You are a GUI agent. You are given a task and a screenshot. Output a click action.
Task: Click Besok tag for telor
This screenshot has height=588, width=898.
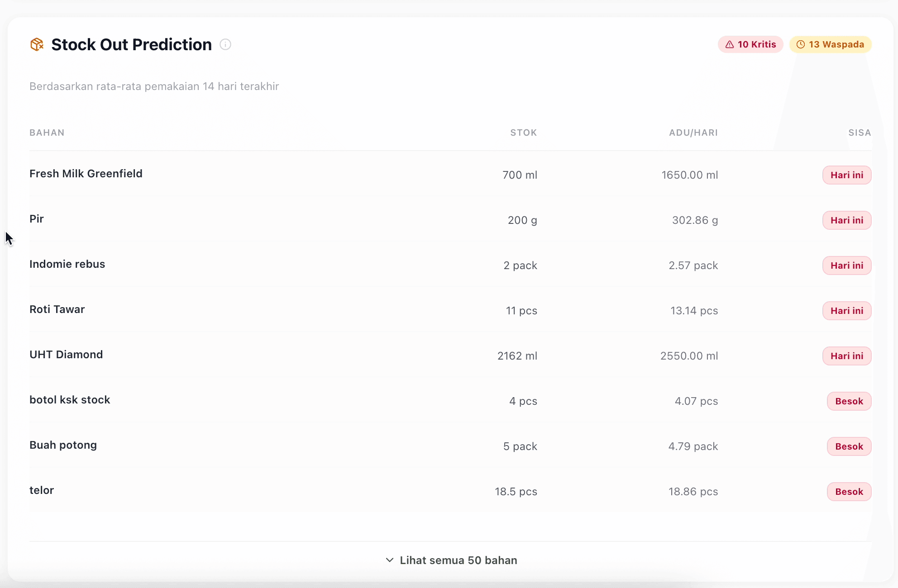coord(849,492)
